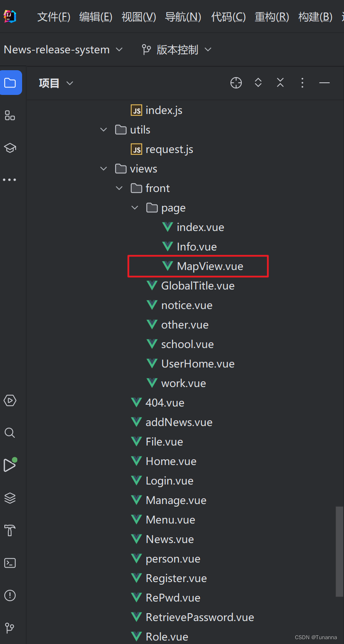Click the utils folder icon
This screenshot has height=644, width=344.
pos(121,130)
